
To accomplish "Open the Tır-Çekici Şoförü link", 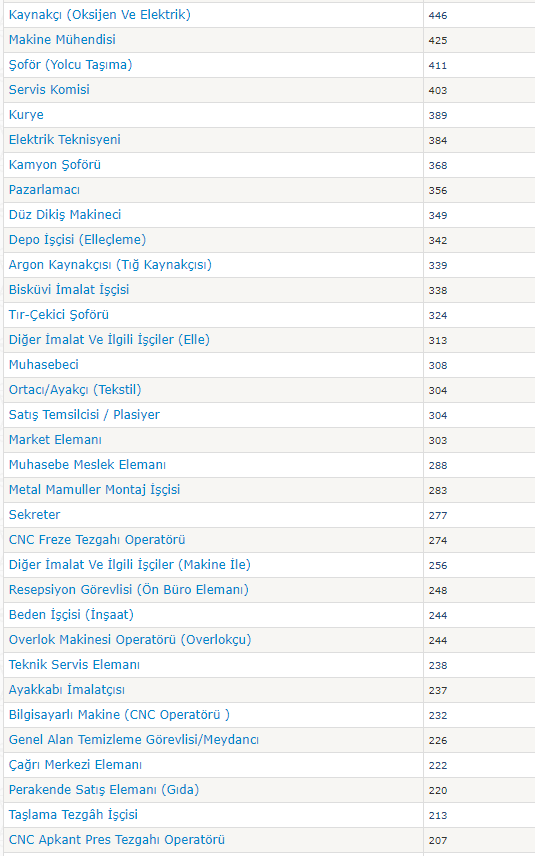I will click(59, 315).
